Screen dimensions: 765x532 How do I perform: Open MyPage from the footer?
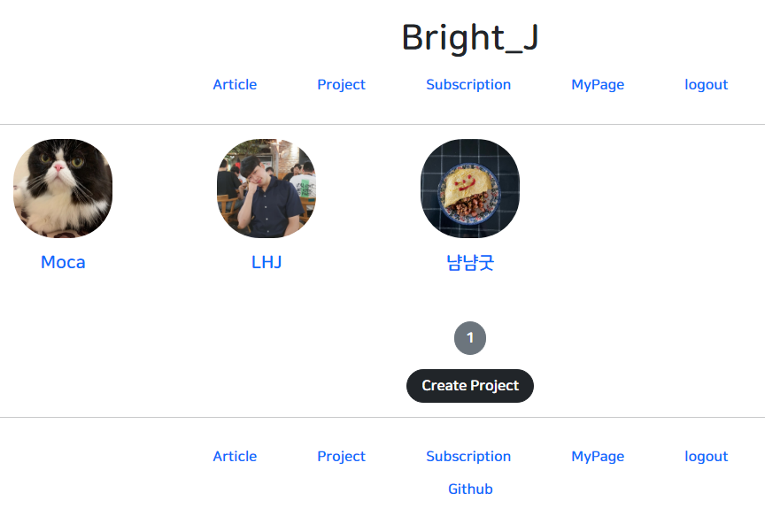[597, 456]
